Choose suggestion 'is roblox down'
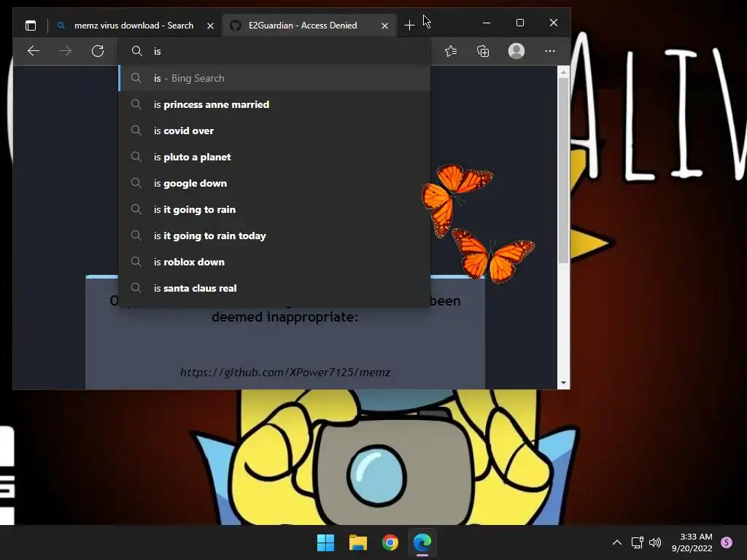Image resolution: width=747 pixels, height=560 pixels. [x=275, y=262]
